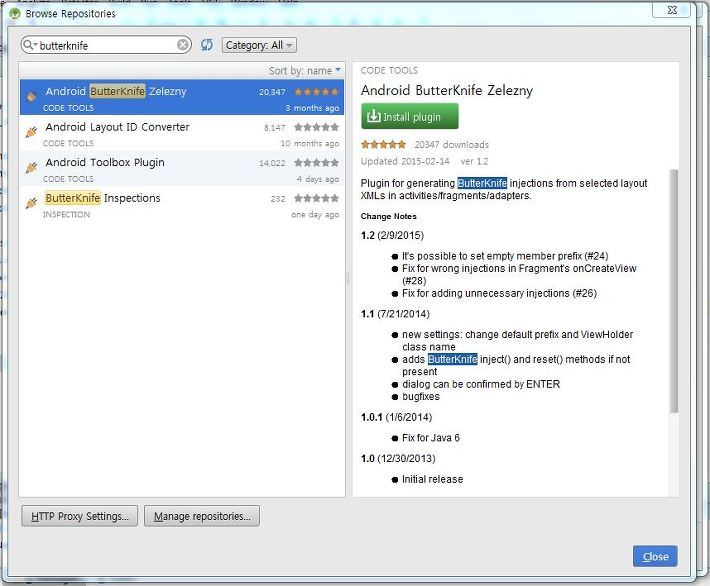Open Manage repositories dialog
710x586 pixels.
pos(202,516)
